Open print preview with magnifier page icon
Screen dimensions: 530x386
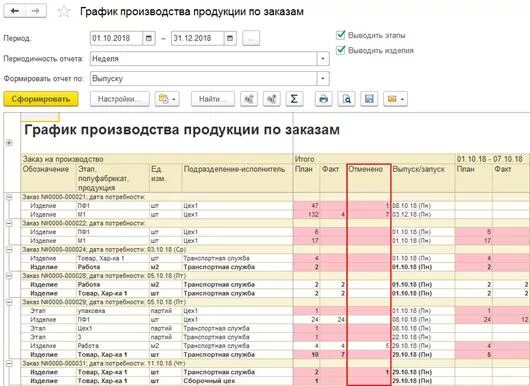pyautogui.click(x=346, y=99)
